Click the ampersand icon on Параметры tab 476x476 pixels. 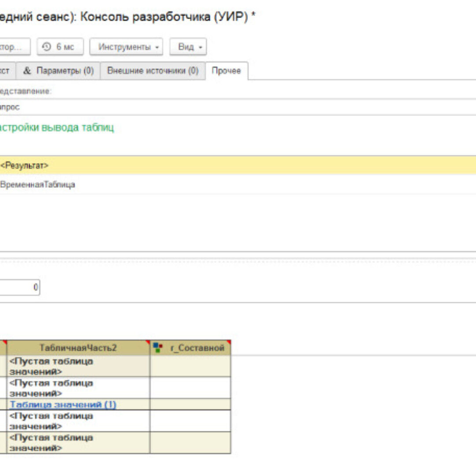coord(27,71)
